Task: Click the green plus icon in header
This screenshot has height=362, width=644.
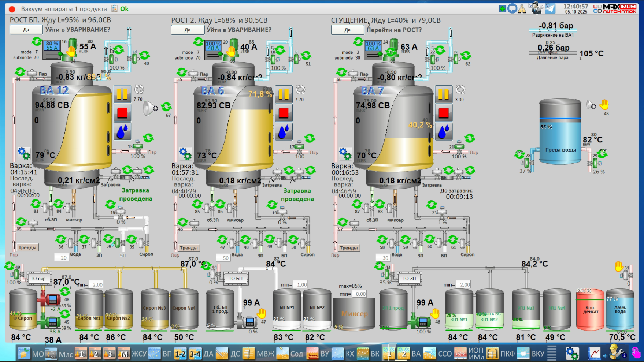Action: [x=503, y=8]
